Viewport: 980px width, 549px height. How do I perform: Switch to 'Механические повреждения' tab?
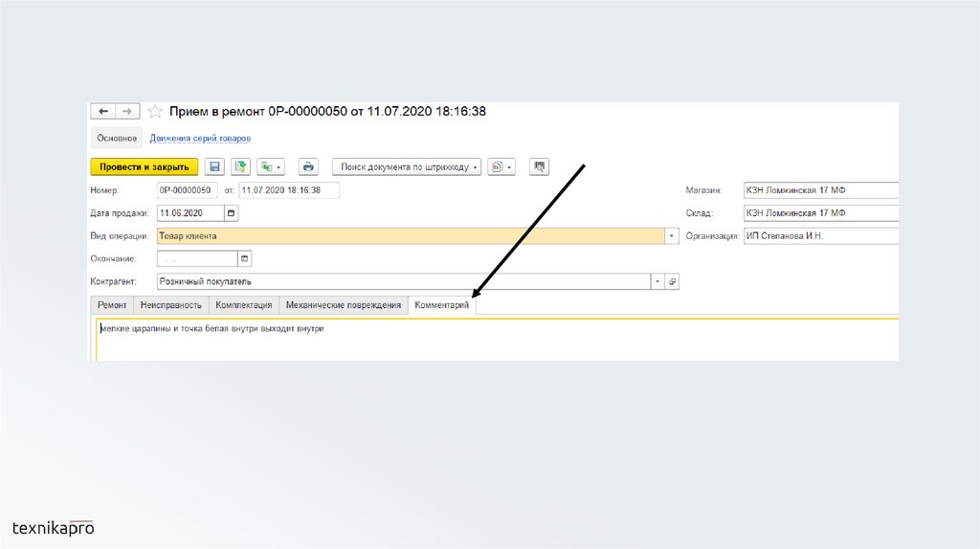point(344,305)
